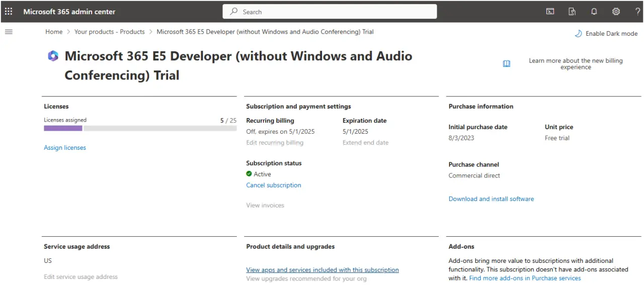Click Edit recurring billing

coord(275,143)
